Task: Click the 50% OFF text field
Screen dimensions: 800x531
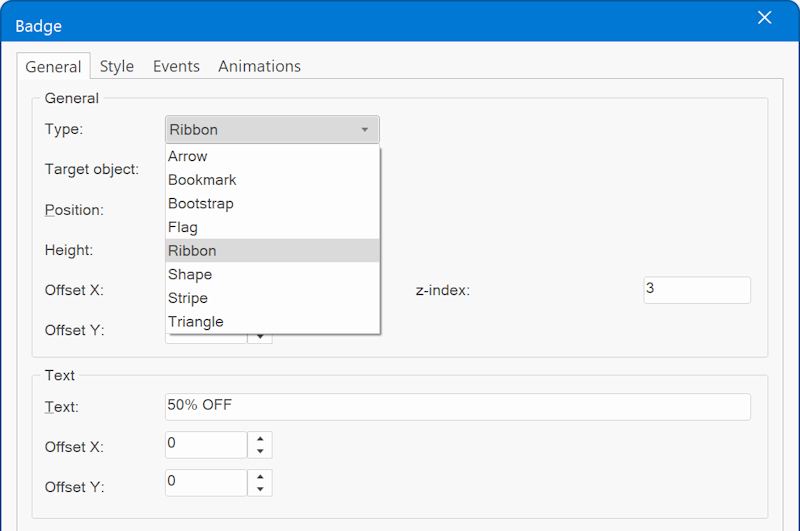Action: pyautogui.click(x=458, y=407)
